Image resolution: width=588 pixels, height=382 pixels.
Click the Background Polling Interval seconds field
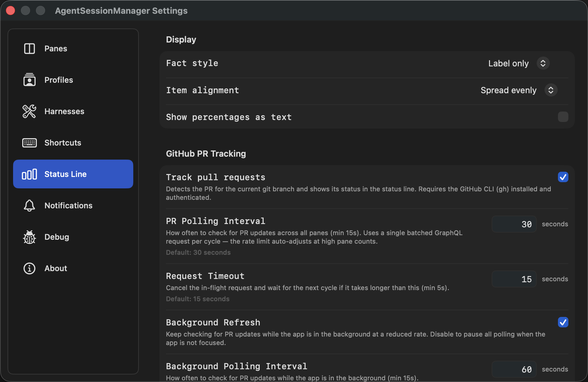click(x=514, y=369)
